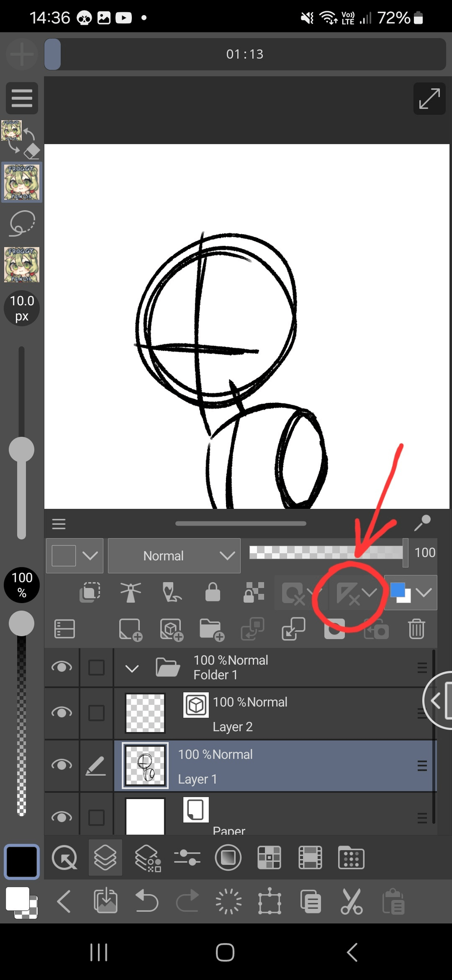
Task: Open the Layer Property palette
Action: (x=148, y=858)
